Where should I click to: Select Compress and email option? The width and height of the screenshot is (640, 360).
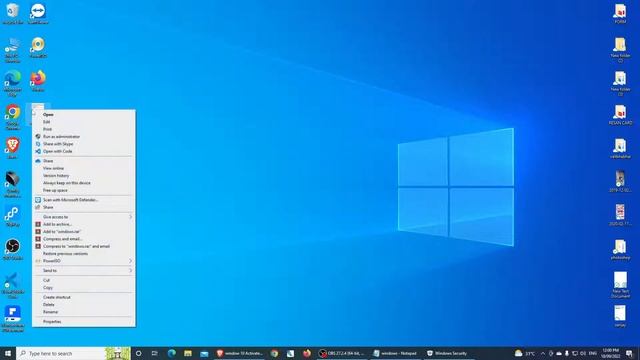click(x=84, y=239)
